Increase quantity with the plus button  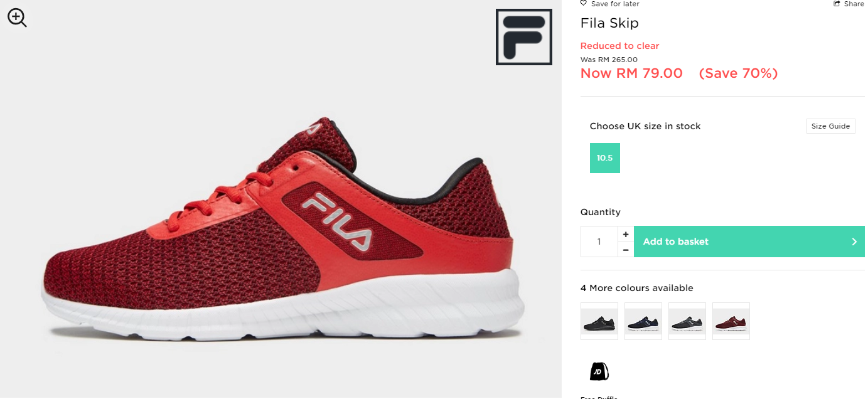[626, 234]
